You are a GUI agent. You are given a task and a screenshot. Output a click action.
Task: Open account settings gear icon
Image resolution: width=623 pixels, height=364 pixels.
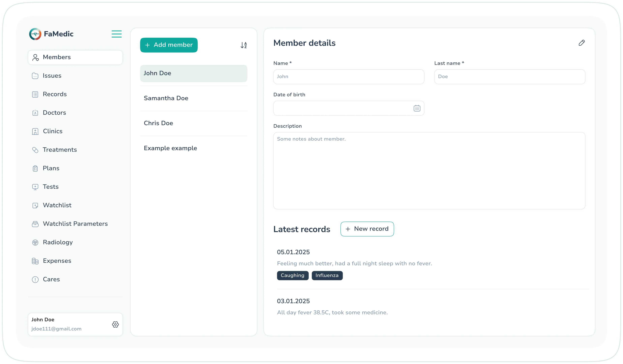(x=115, y=324)
